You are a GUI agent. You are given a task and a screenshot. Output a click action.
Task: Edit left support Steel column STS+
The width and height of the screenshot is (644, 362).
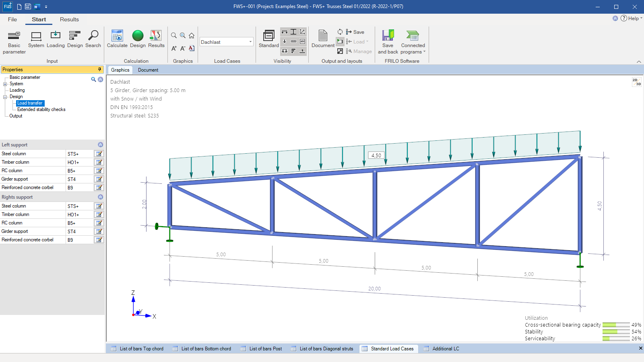point(99,154)
